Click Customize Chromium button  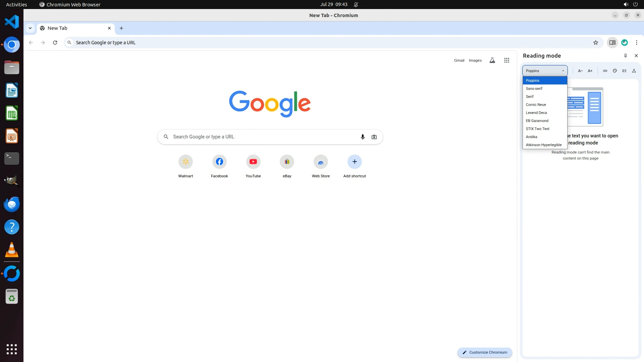click(x=484, y=352)
